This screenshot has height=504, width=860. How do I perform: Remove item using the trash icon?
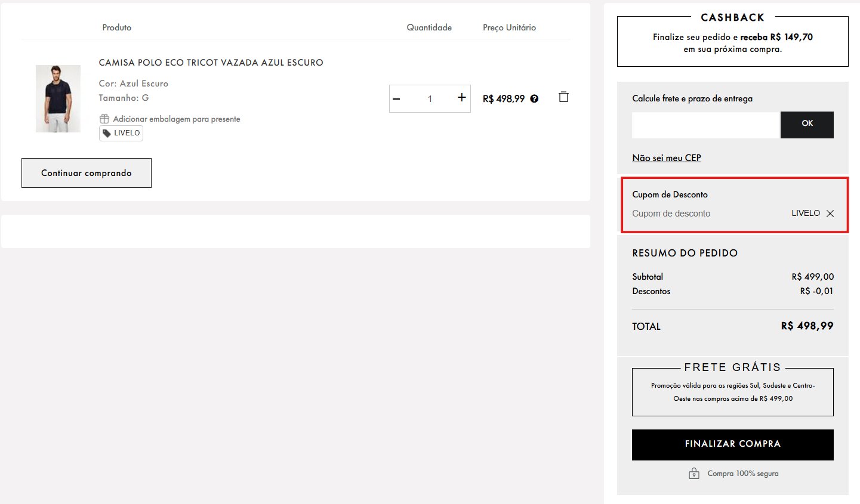coord(563,97)
